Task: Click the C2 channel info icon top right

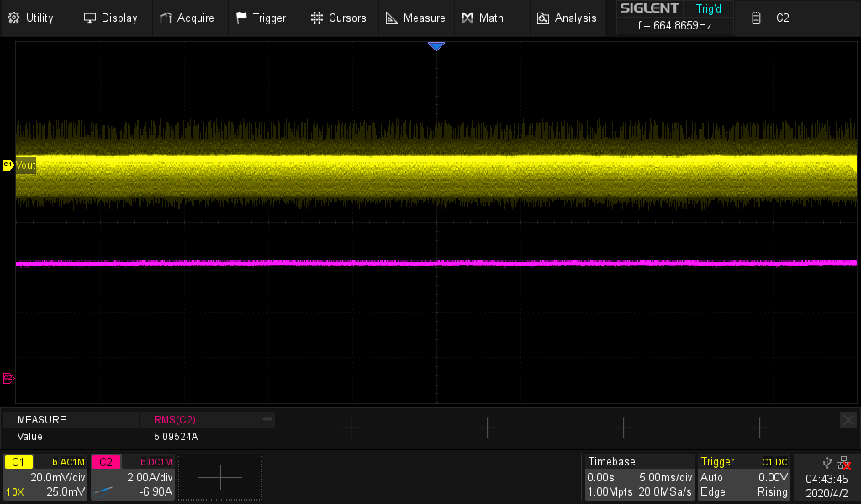Action: point(758,18)
